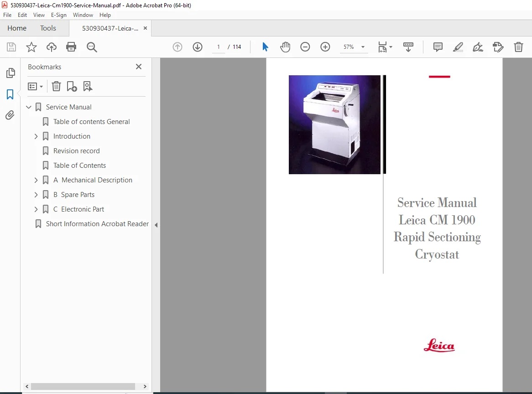Open the File menu
Viewport: 532px width, 394px height.
7,15
